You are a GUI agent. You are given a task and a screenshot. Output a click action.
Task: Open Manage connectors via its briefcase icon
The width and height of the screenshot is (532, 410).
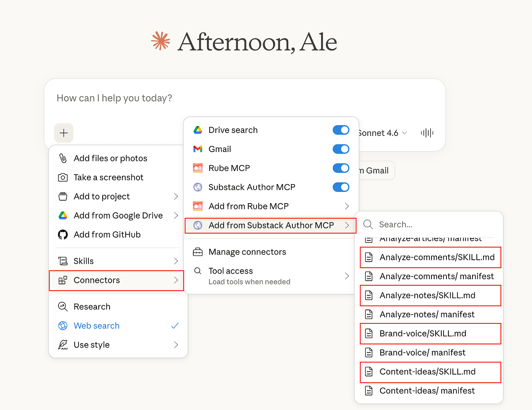pyautogui.click(x=198, y=252)
